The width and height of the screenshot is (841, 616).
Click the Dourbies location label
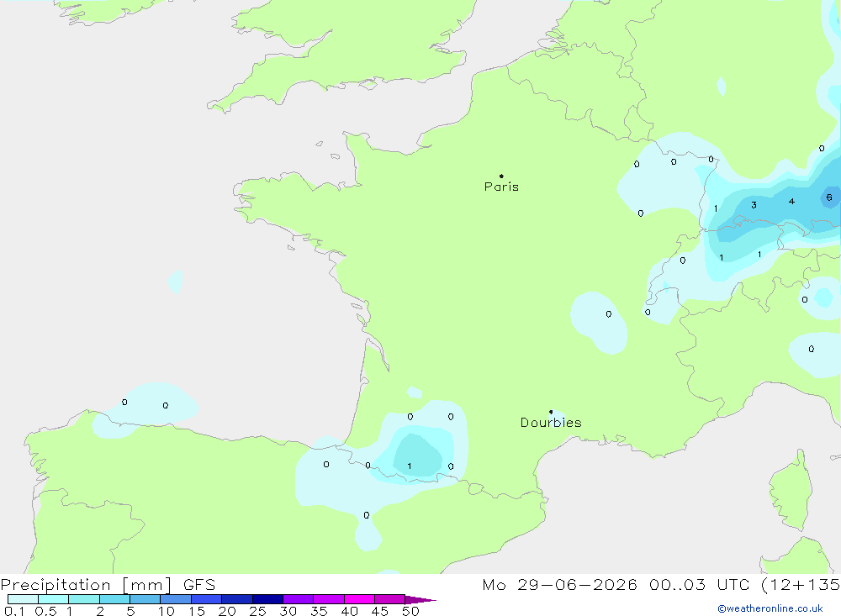click(x=551, y=423)
